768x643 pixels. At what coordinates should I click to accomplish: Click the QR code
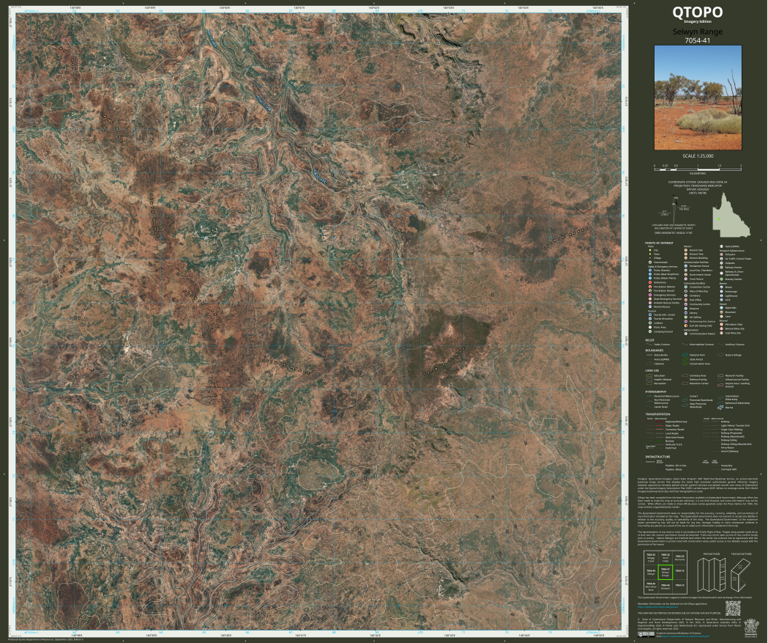(733, 609)
